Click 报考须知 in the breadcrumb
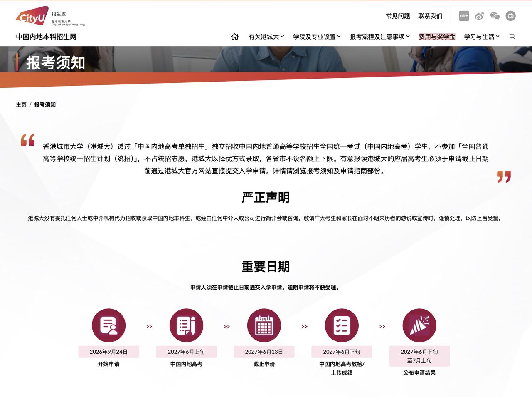Viewport: 532px width, 397px height. (45, 104)
